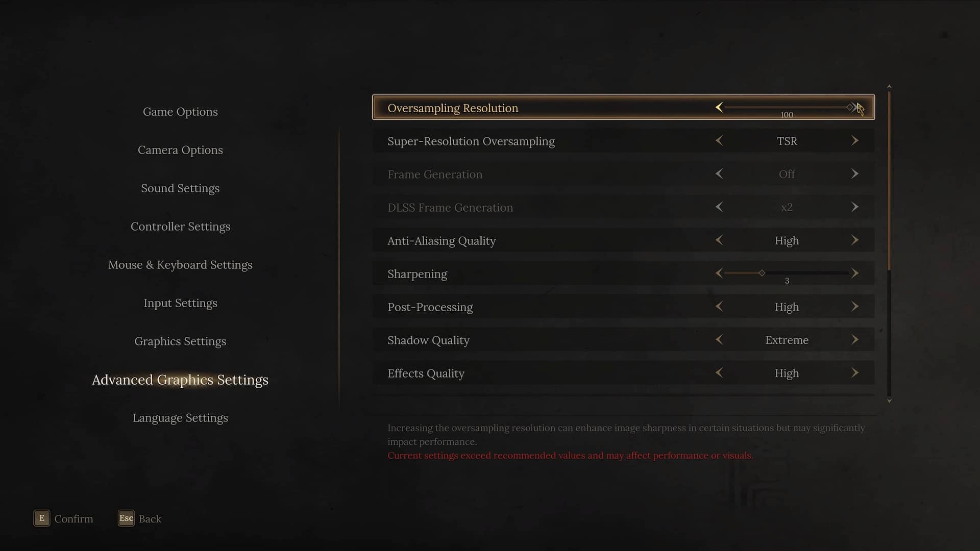
Task: Change Anti-Aliasing Quality with right arrow
Action: click(855, 240)
